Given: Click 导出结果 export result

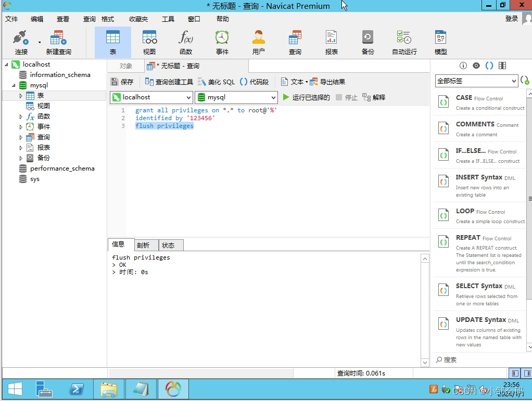Looking at the screenshot, I should [327, 82].
